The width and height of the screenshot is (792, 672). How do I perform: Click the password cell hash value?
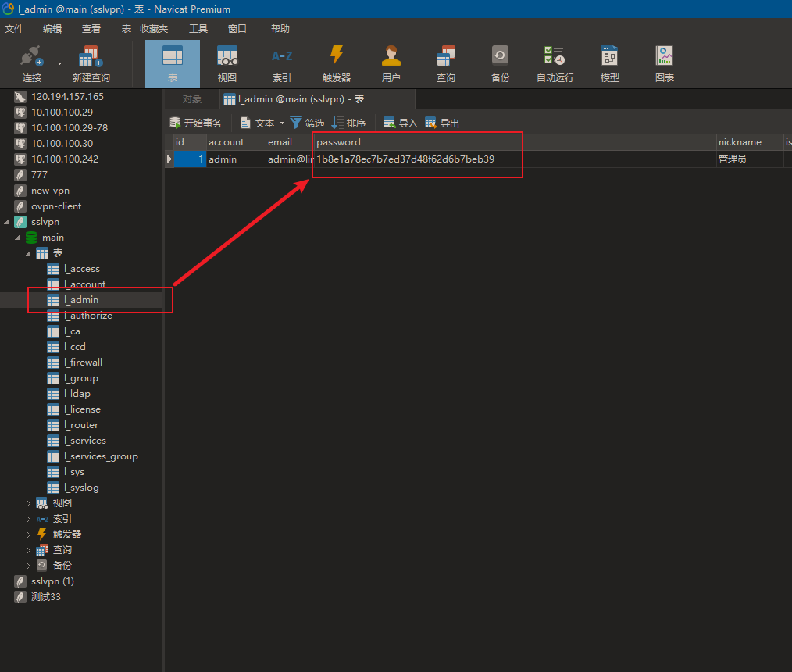[x=405, y=159]
